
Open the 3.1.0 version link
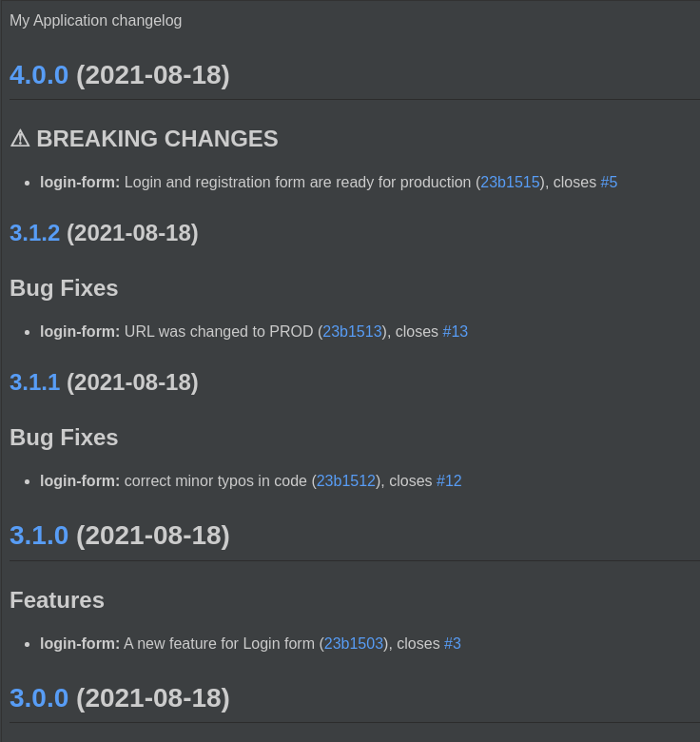(x=39, y=536)
